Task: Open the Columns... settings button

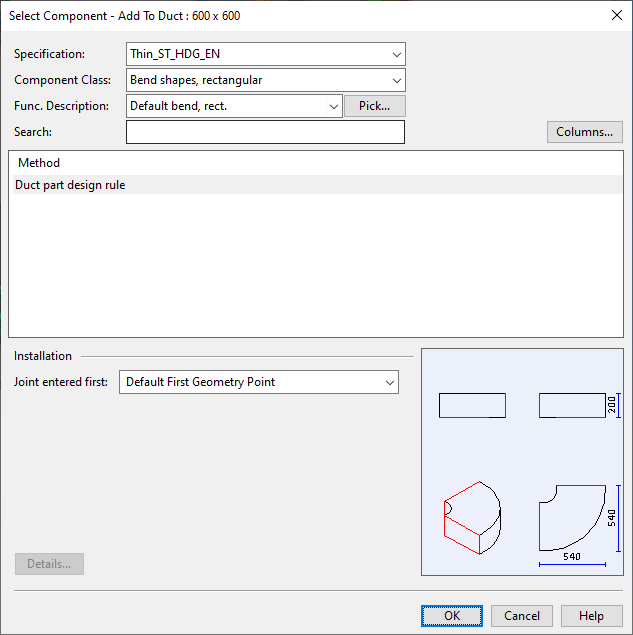Action: (584, 132)
